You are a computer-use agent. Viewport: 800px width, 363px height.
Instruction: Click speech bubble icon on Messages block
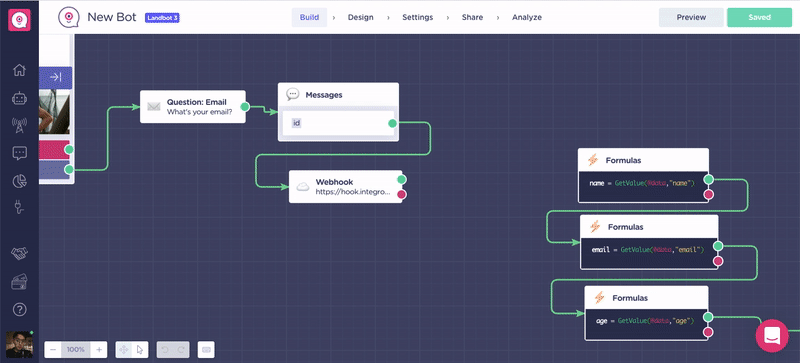click(x=292, y=94)
